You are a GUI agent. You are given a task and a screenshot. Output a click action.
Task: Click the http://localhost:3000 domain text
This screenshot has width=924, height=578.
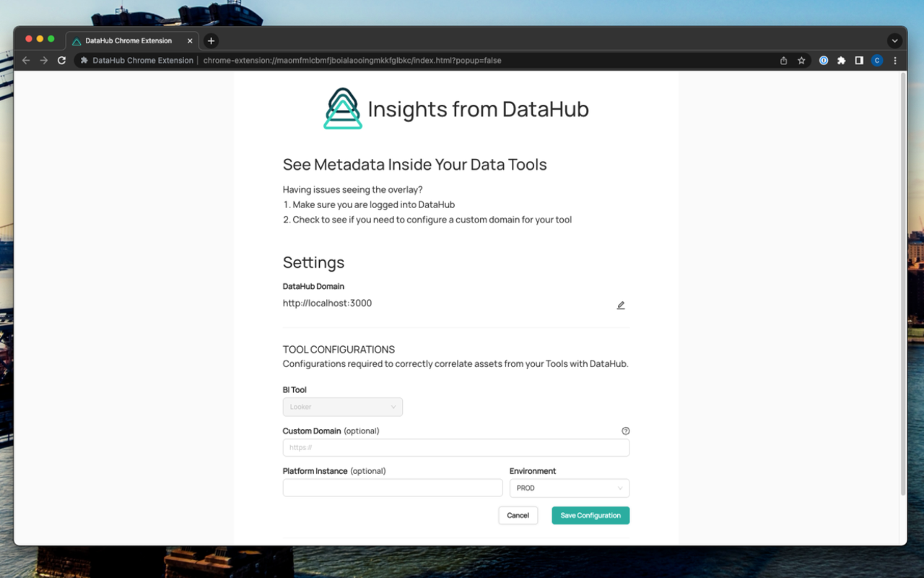pyautogui.click(x=327, y=303)
